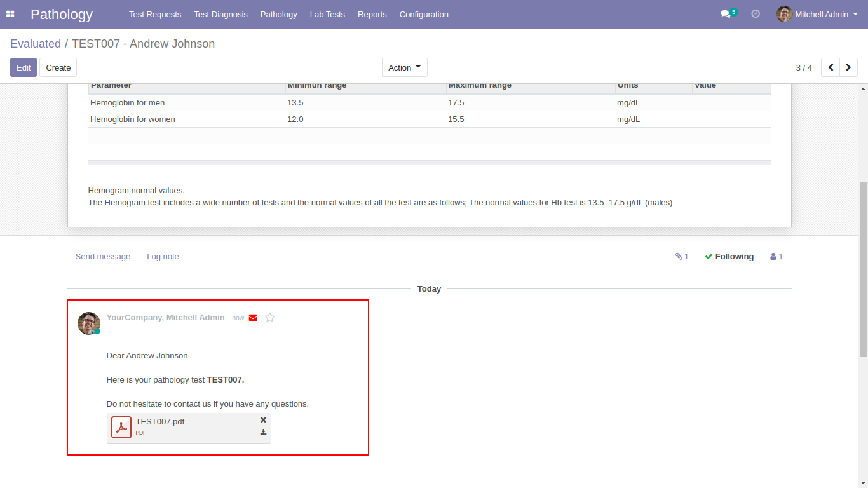This screenshot has height=488, width=868.
Task: Open the TEST007.pdf file icon
Action: [121, 427]
